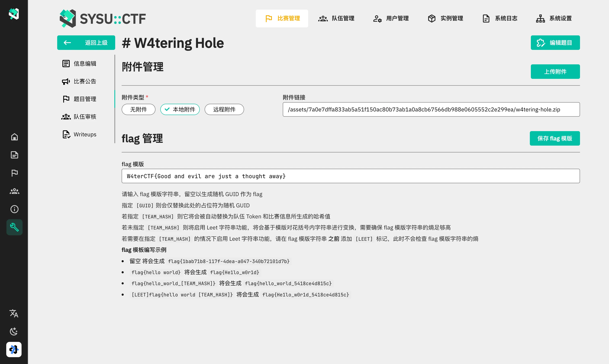Select the wrench admin icon in the sidebar
609x364 pixels.
coord(14,227)
